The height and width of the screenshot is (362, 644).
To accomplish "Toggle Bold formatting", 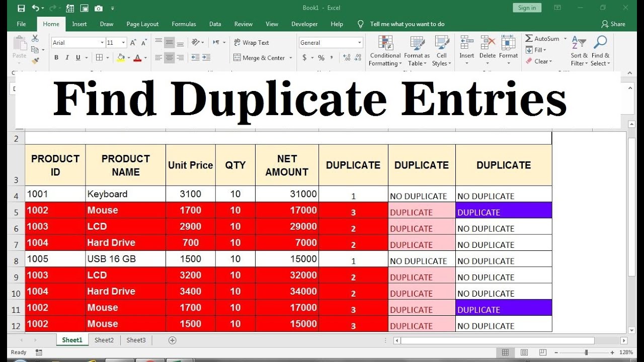I will point(57,58).
